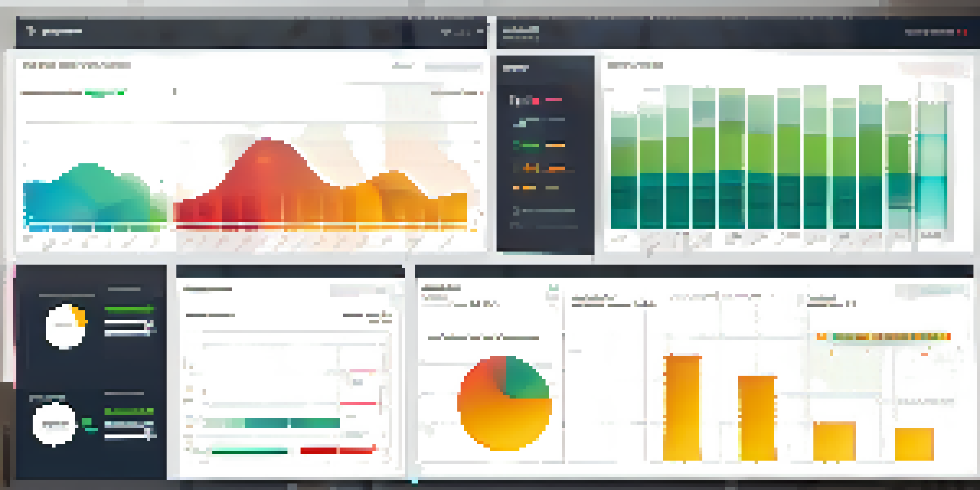The width and height of the screenshot is (980, 490).
Task: Click the lower green progress bar in the dark panel
Action: 129,411
